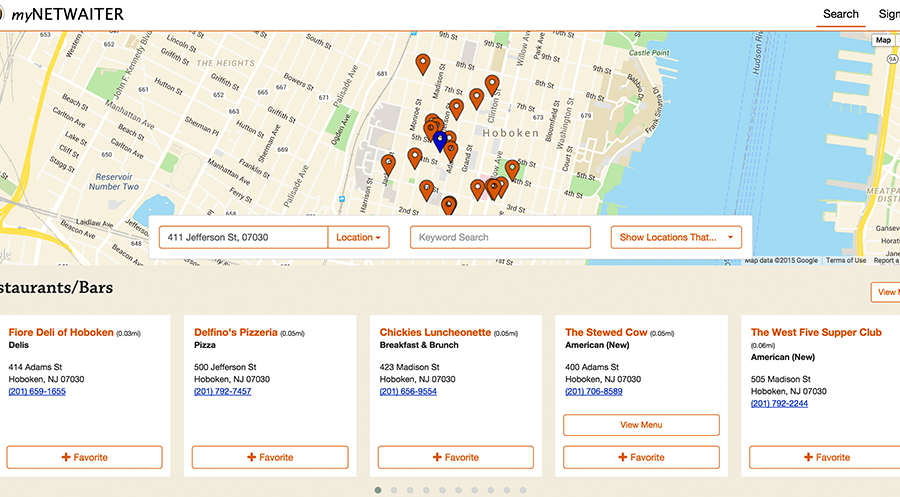Viewport: 900px width, 497px height.
Task: Select the Map view type button
Action: coord(883,40)
